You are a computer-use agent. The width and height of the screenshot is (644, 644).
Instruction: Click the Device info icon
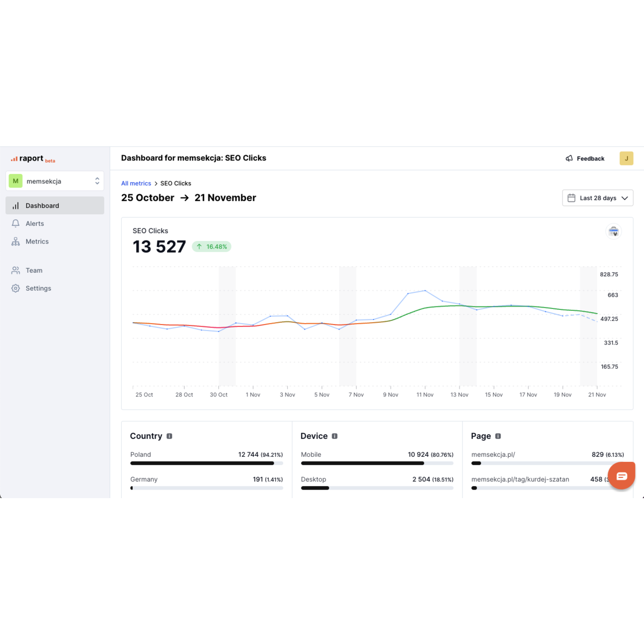coord(335,436)
